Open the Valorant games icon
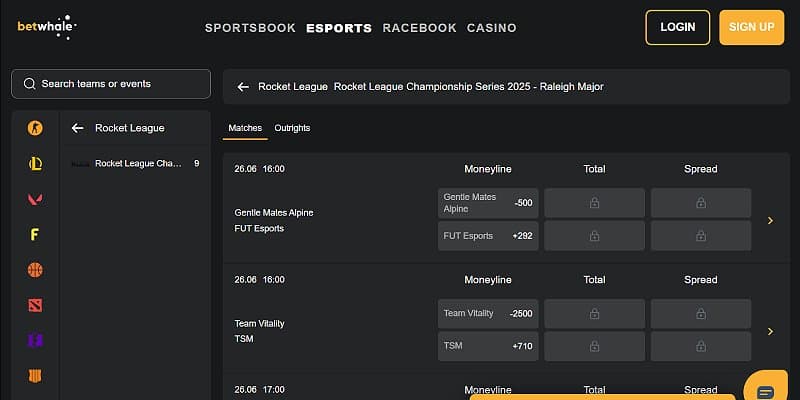Screen dimensions: 800x400 [35, 199]
